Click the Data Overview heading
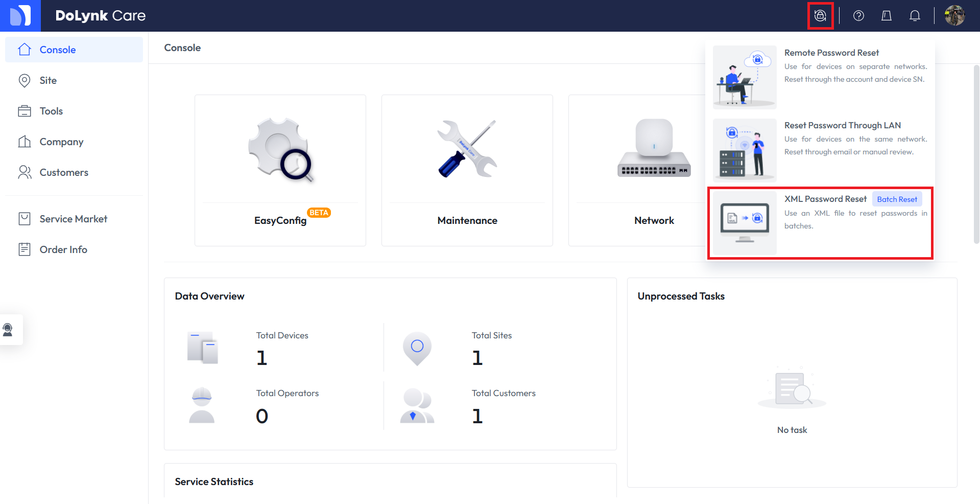 click(209, 296)
